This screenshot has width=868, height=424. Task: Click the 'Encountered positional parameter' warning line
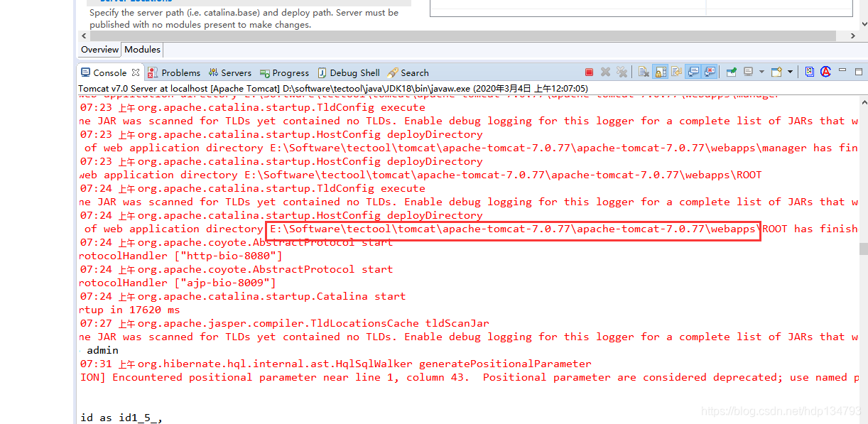pos(469,377)
